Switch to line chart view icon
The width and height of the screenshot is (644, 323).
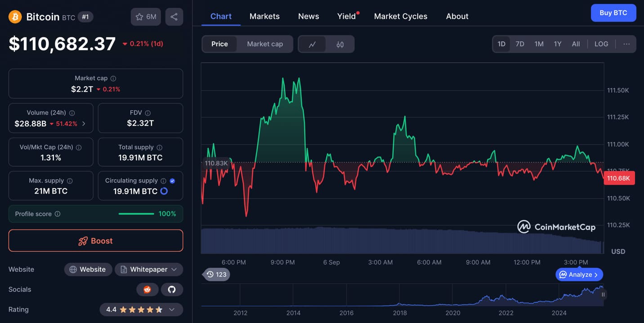coord(312,44)
